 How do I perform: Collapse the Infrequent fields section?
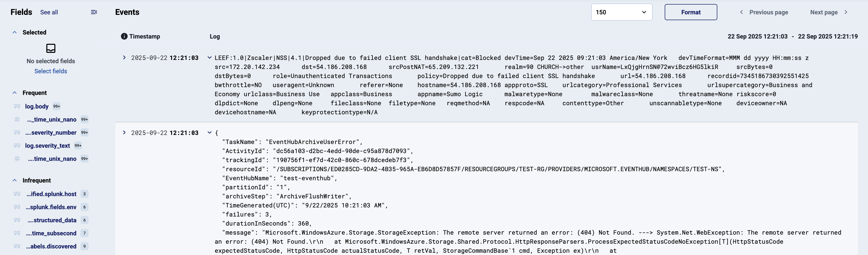(x=15, y=180)
